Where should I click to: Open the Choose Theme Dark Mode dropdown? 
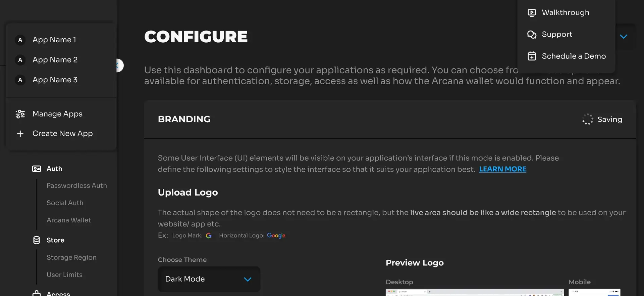click(x=209, y=279)
